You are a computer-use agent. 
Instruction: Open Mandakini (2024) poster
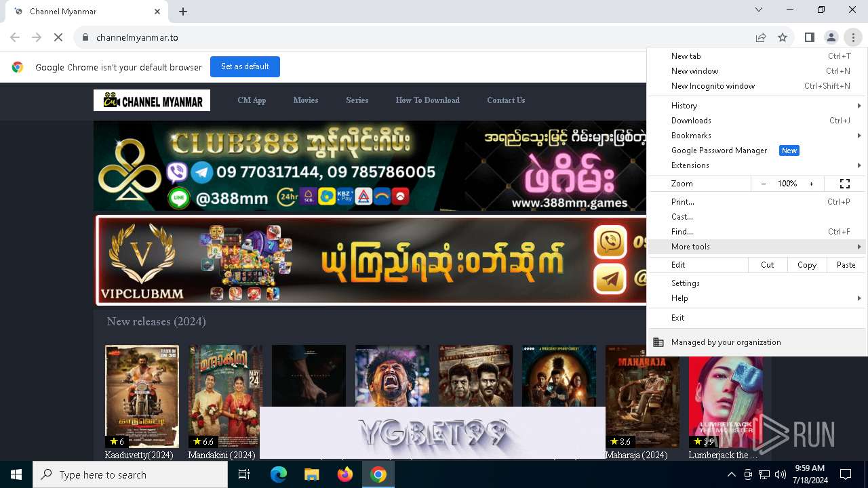pos(225,396)
